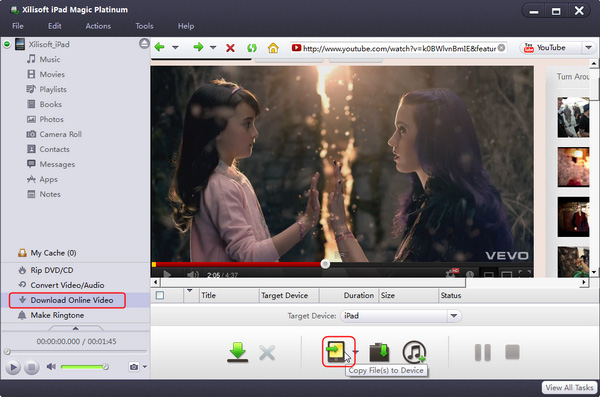
Task: Click Copy File(s) to Device icon
Action: [x=336, y=352]
